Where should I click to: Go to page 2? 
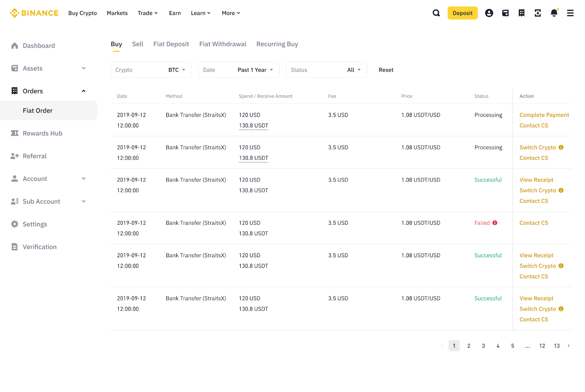(469, 346)
